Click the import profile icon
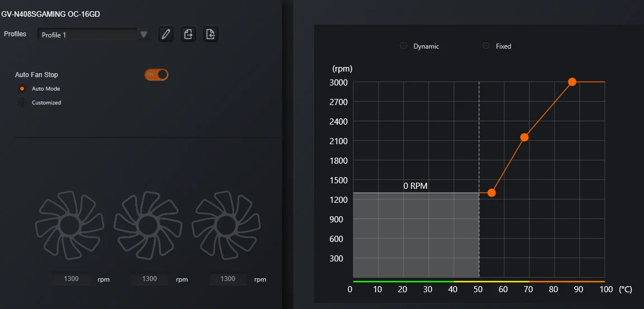 pyautogui.click(x=211, y=35)
